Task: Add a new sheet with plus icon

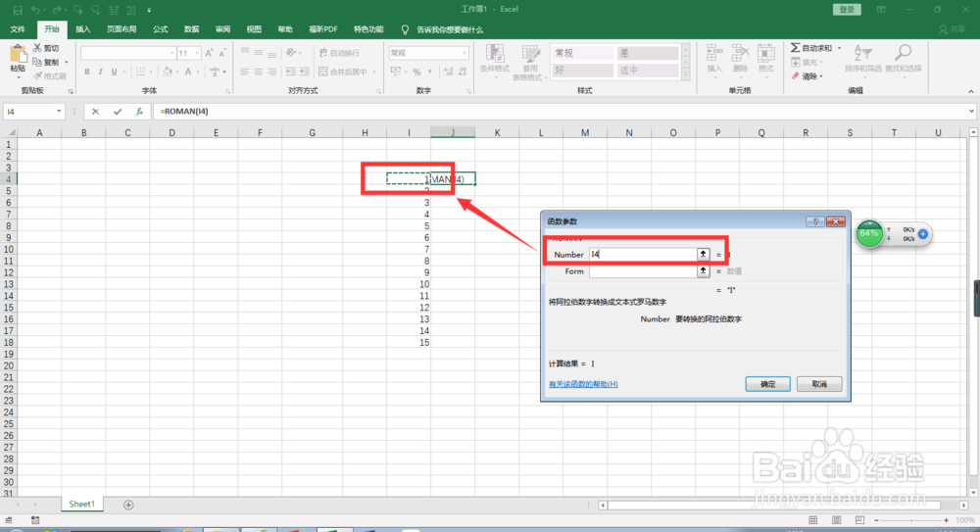Action: click(128, 505)
